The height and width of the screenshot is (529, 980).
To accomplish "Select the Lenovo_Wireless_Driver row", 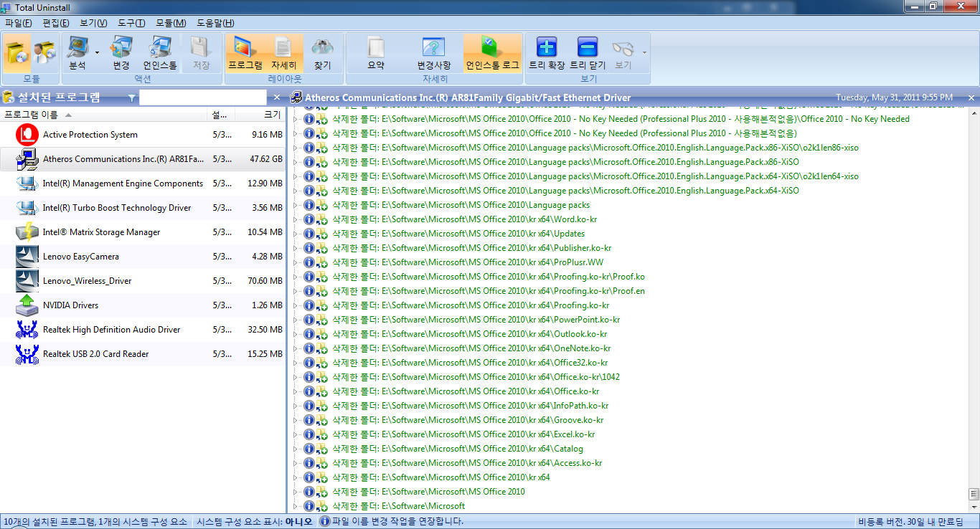I will tap(143, 281).
